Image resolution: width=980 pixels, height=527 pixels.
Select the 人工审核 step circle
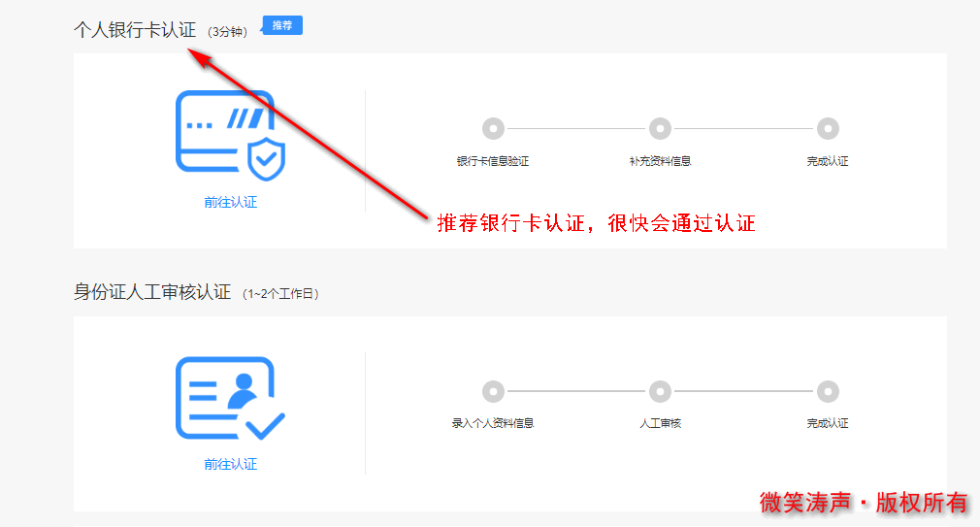pos(660,391)
